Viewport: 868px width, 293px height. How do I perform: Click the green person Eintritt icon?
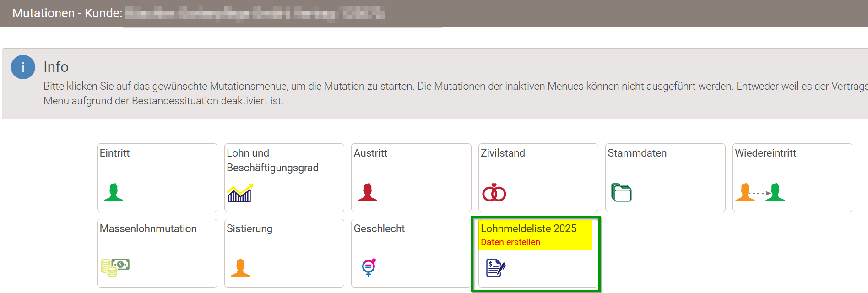tap(114, 192)
